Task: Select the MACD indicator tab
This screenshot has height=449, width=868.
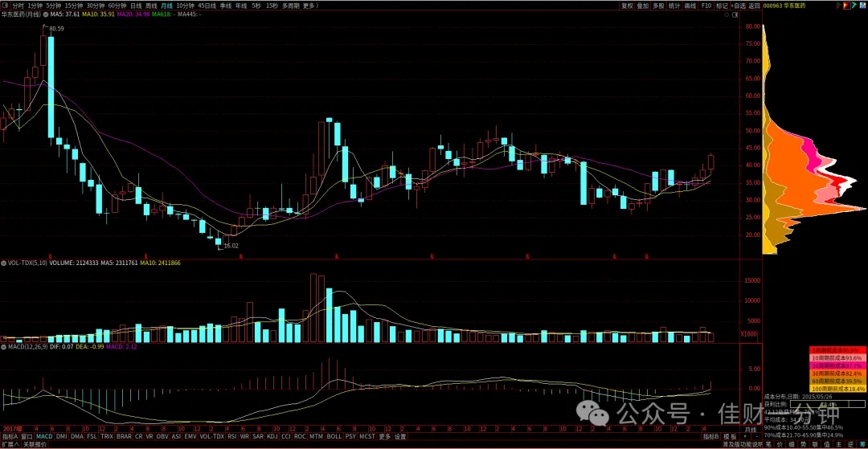Action: (x=44, y=436)
